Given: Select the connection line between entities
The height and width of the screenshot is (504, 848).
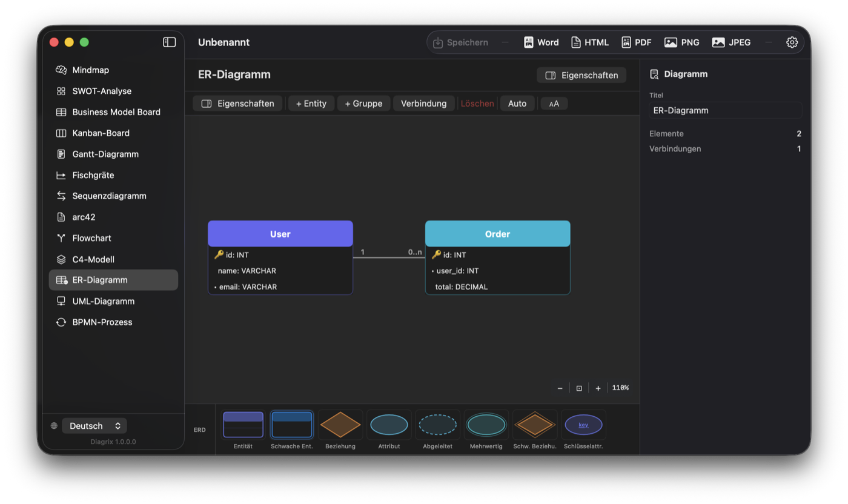Looking at the screenshot, I should [389, 257].
